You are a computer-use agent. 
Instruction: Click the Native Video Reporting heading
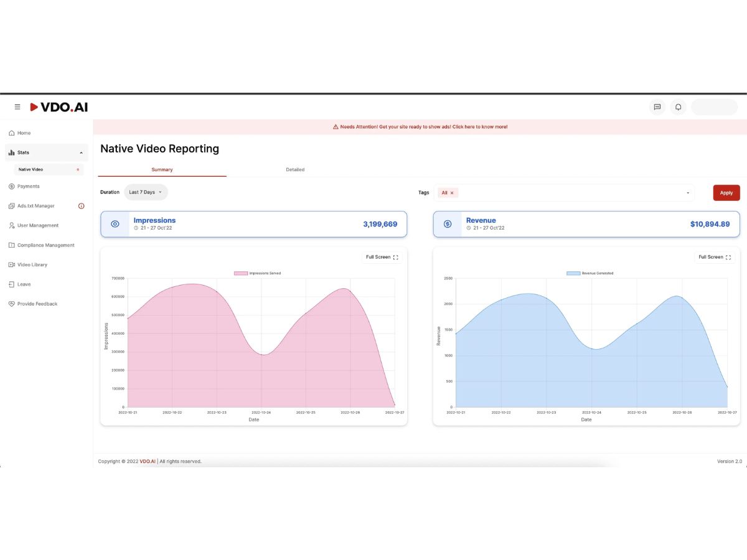pyautogui.click(x=159, y=149)
